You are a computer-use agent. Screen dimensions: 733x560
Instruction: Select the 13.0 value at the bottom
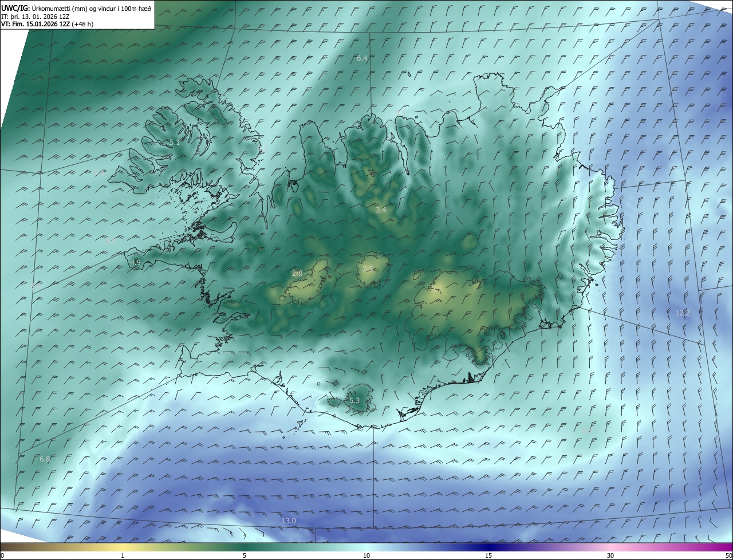(x=289, y=520)
